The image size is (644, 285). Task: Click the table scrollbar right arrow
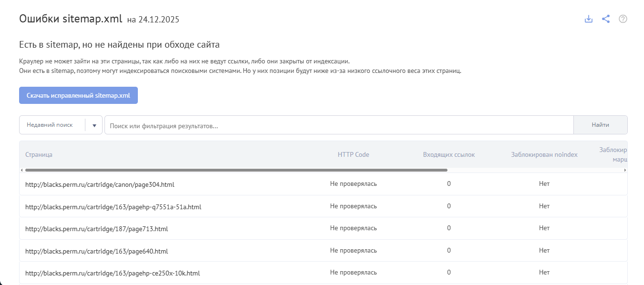tap(625, 170)
